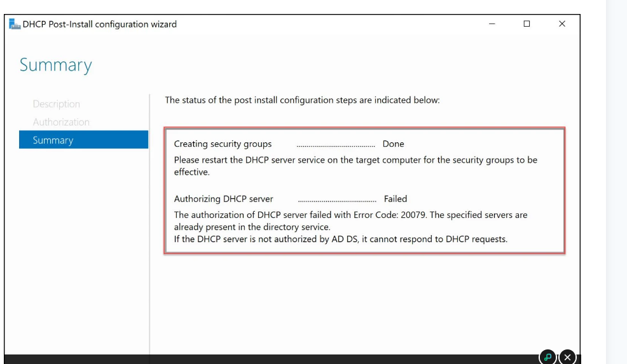The image size is (627, 364).
Task: Click the Error Code 20079 message
Action: click(x=350, y=221)
